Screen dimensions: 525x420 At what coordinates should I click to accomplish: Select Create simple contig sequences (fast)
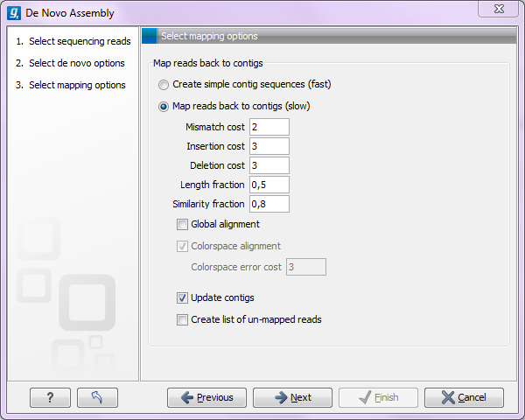(x=164, y=85)
